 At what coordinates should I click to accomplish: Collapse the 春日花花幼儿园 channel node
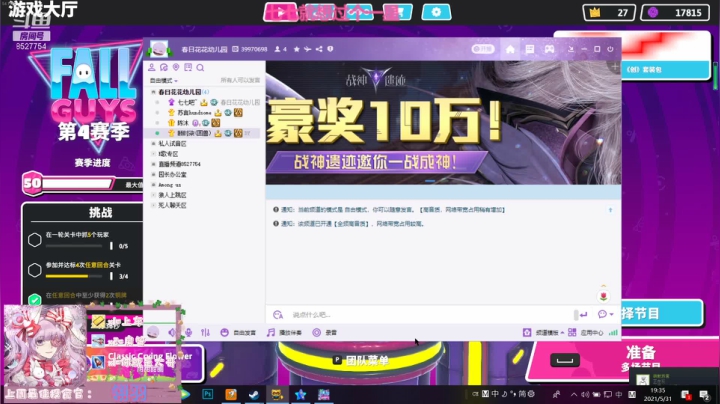click(153, 92)
